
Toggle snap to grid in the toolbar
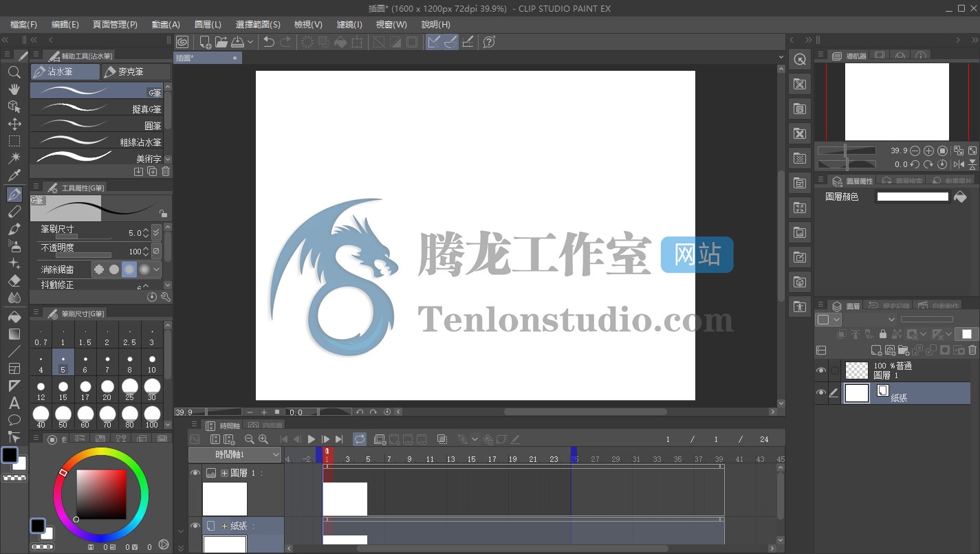468,42
